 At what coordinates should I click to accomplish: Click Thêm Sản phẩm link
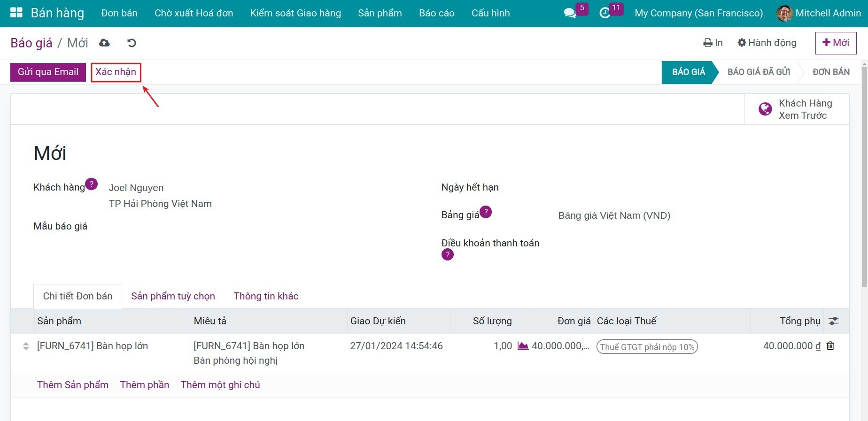click(73, 385)
